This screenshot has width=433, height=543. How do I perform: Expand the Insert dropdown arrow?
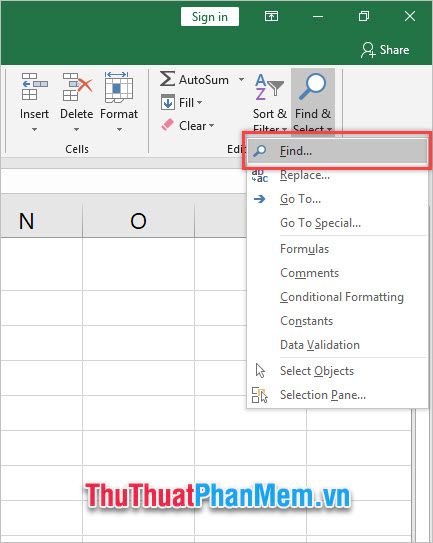pos(34,130)
